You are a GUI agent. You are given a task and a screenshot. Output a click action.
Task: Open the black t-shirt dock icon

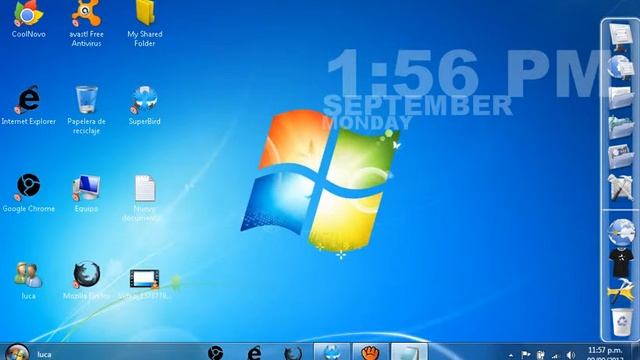click(621, 262)
